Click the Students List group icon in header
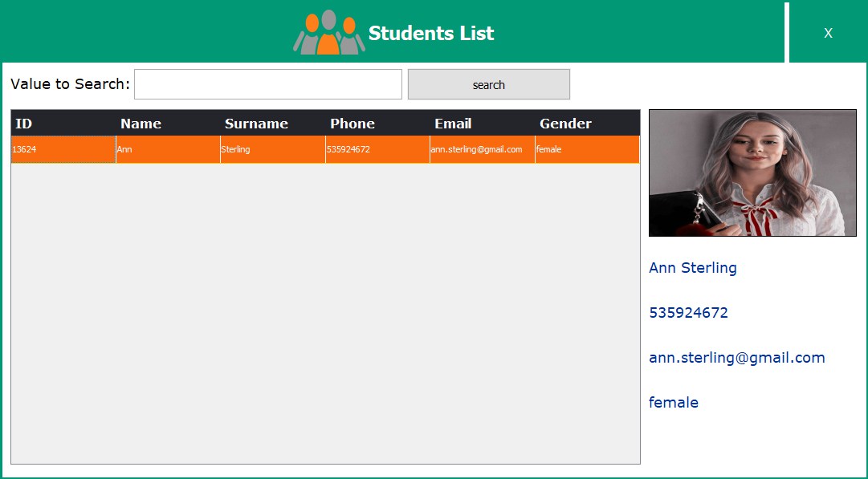 point(328,32)
